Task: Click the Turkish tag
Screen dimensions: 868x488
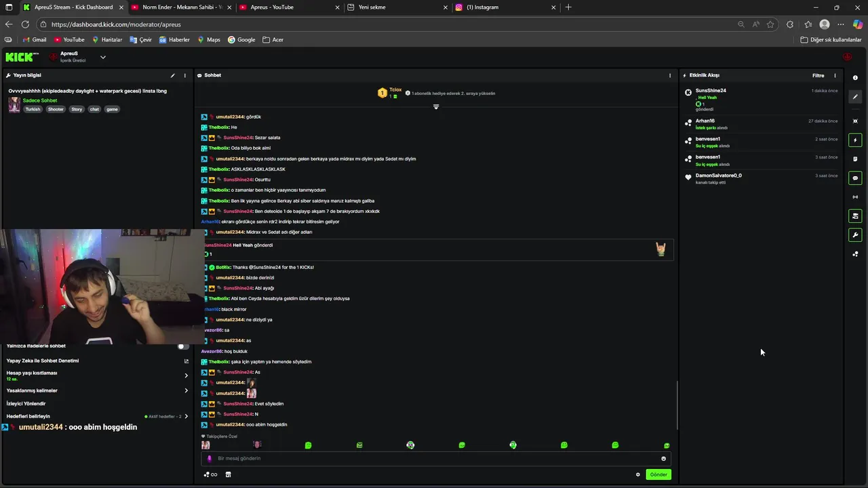Action: pos(33,109)
